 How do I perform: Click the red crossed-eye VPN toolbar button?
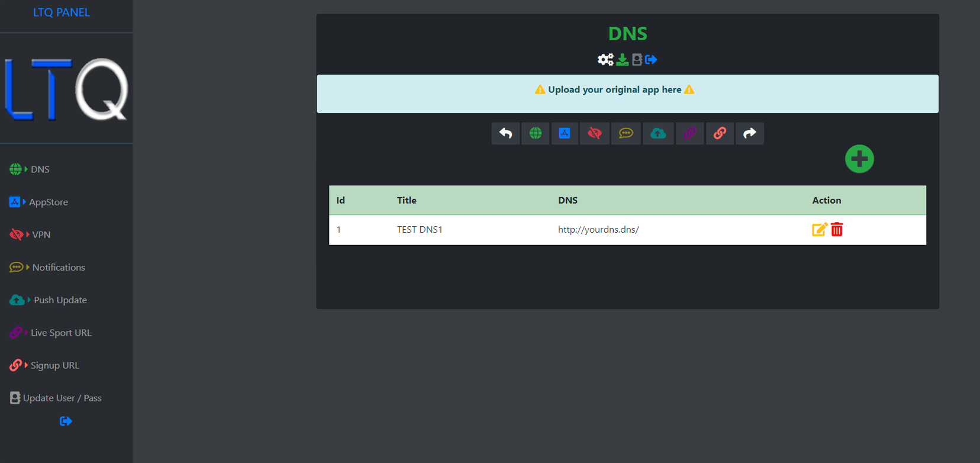coord(595,134)
